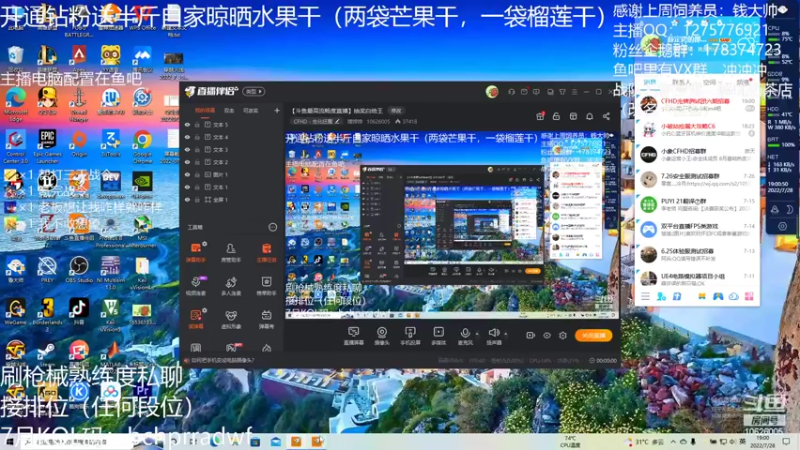Toggle visibility of 文本 3 source
The width and height of the screenshot is (800, 450).
[x=187, y=149]
